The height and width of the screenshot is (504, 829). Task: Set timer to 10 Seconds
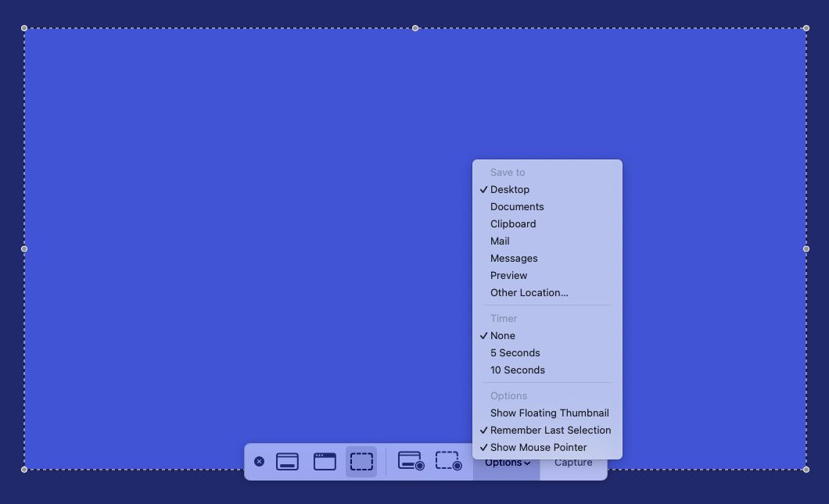(517, 370)
